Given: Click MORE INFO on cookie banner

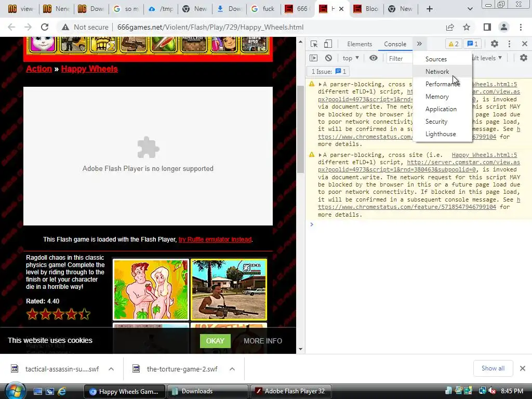Looking at the screenshot, I should pyautogui.click(x=262, y=341).
